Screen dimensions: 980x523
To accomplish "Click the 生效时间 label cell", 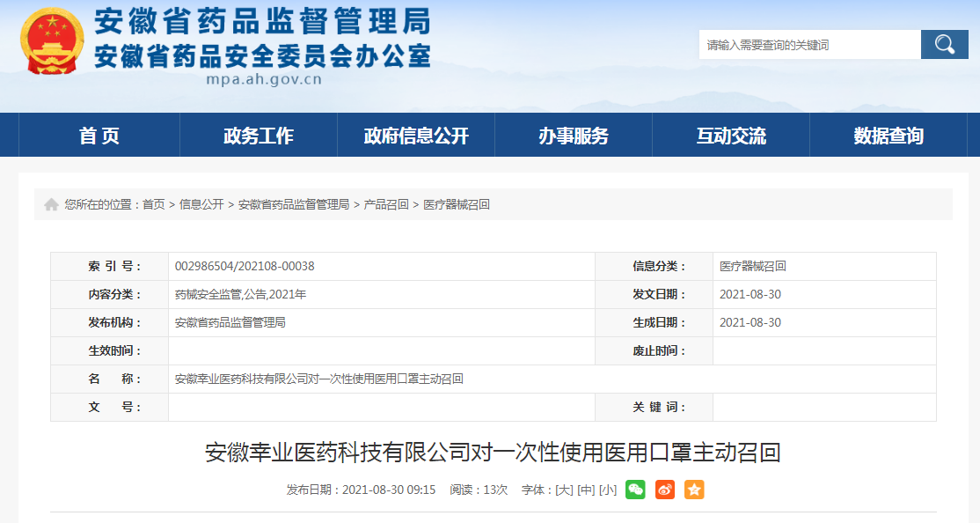I will 109,350.
